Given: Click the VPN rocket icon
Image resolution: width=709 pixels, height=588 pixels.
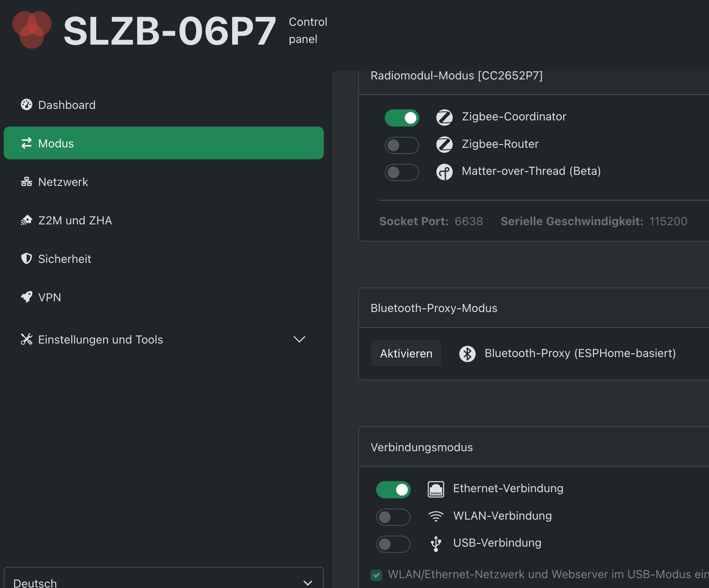Looking at the screenshot, I should tap(27, 297).
